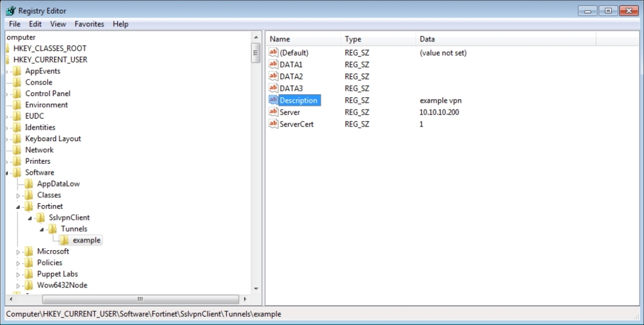
Task: Click the Fortinet folder icon
Action: [29, 206]
